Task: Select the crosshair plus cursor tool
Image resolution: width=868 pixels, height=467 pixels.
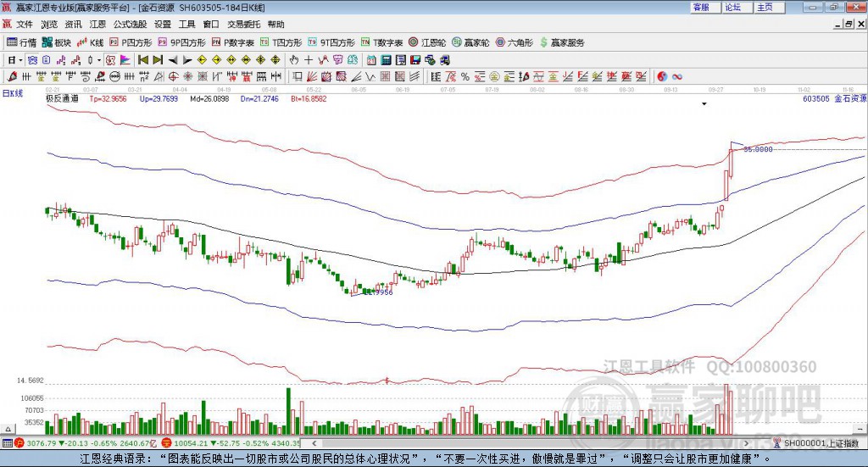Action: point(309,60)
